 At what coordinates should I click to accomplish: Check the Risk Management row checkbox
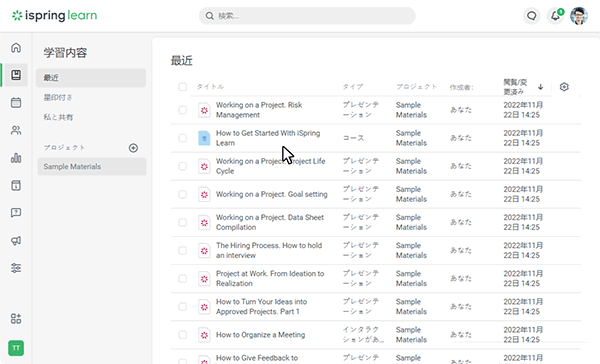[183, 110]
